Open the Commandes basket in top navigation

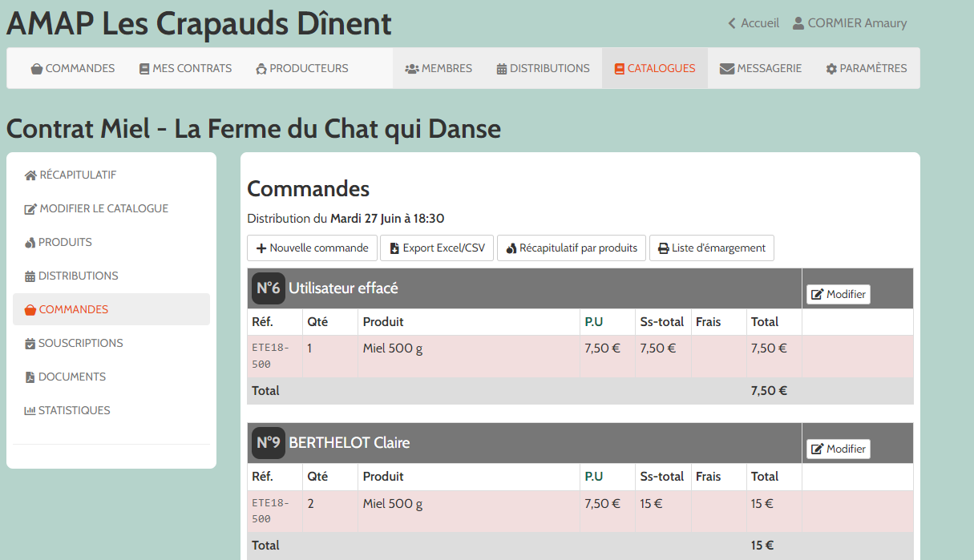(x=72, y=69)
